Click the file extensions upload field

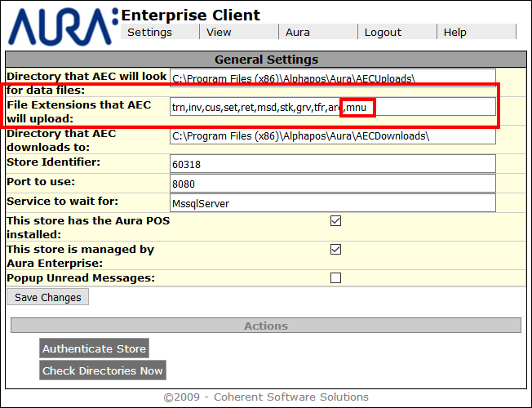333,107
